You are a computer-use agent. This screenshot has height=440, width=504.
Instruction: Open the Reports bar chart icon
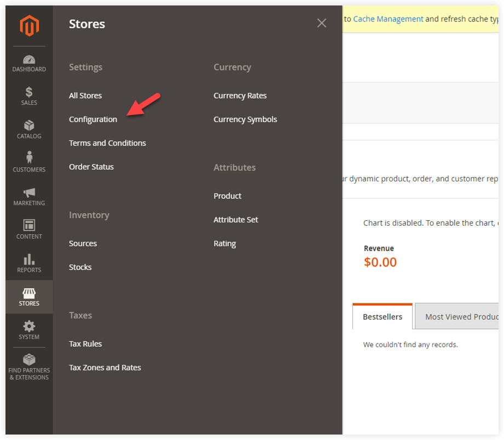coord(29,259)
